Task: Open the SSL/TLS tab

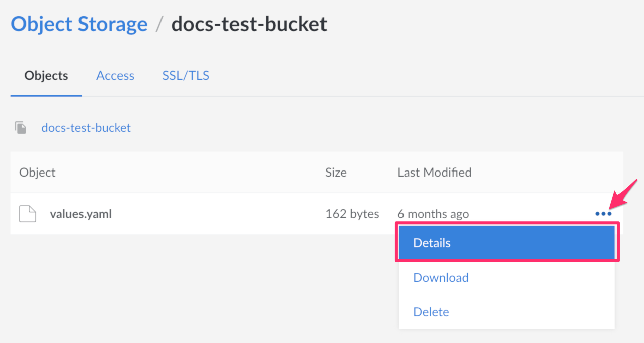Action: coord(186,75)
